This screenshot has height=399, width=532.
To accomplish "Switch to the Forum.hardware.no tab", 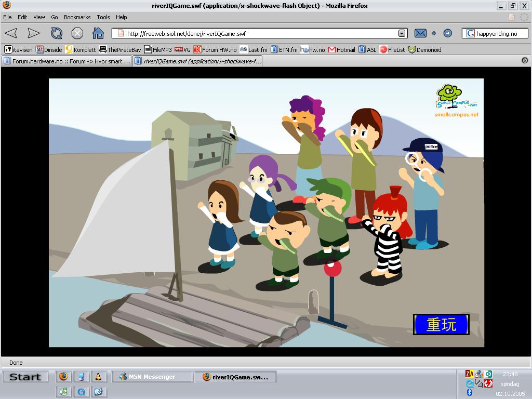I will coord(66,61).
